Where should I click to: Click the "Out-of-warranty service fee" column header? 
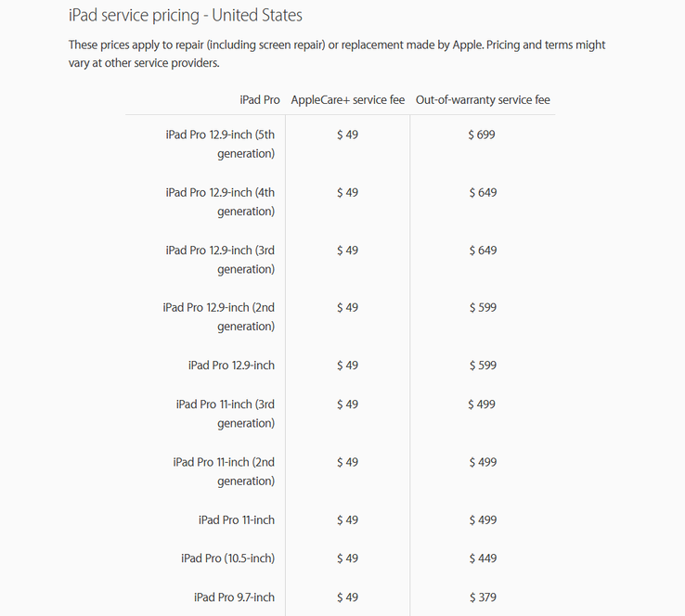click(483, 100)
